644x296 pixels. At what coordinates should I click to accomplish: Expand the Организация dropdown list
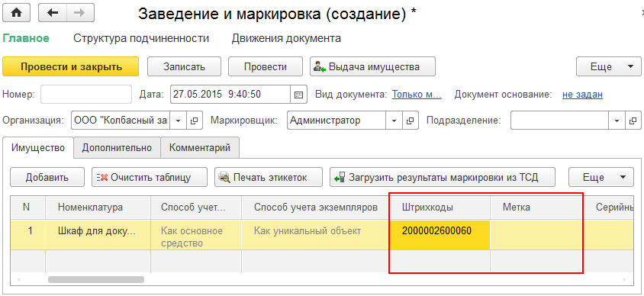tap(179, 121)
